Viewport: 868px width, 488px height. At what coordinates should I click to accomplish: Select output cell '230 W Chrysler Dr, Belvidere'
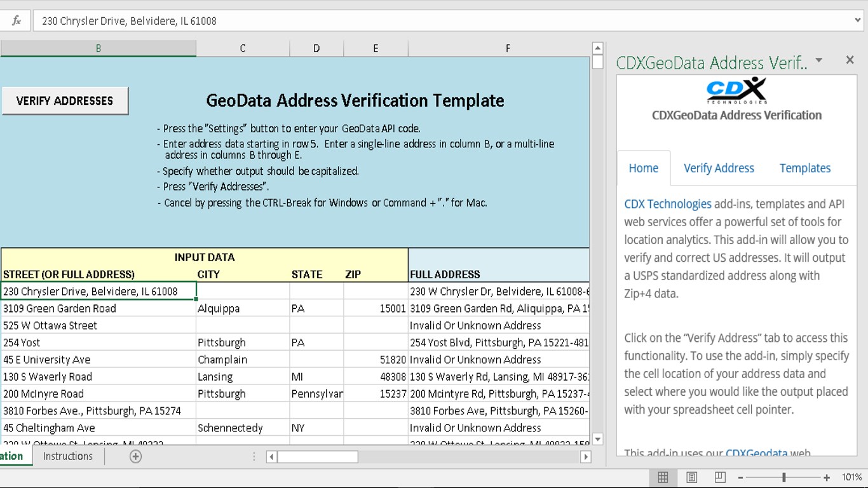coord(499,291)
